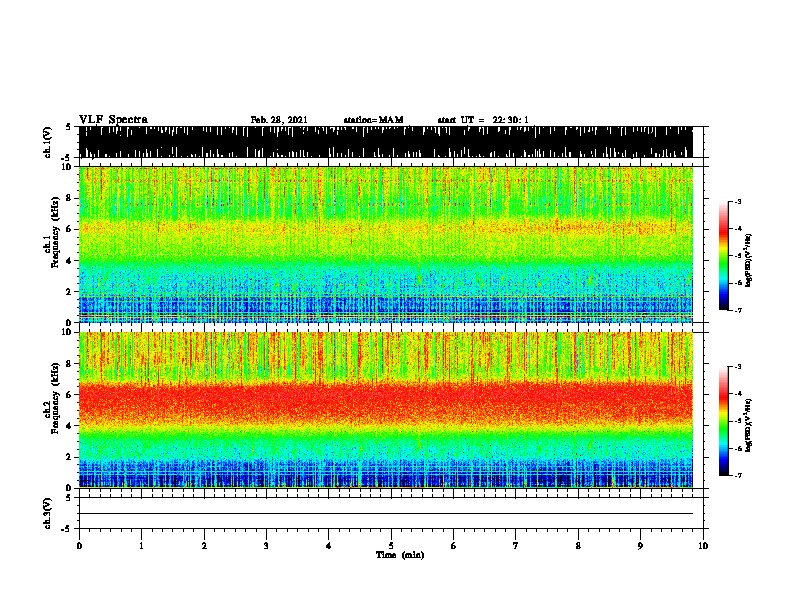792x612 pixels.
Task: Click time axis tick label "7"
Action: (x=516, y=546)
